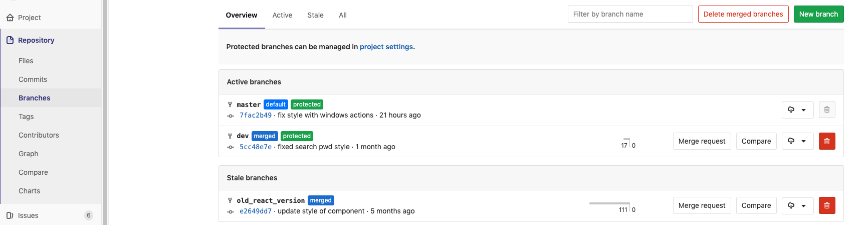Open the project settings link
Image resolution: width=868 pixels, height=225 pixels.
386,47
